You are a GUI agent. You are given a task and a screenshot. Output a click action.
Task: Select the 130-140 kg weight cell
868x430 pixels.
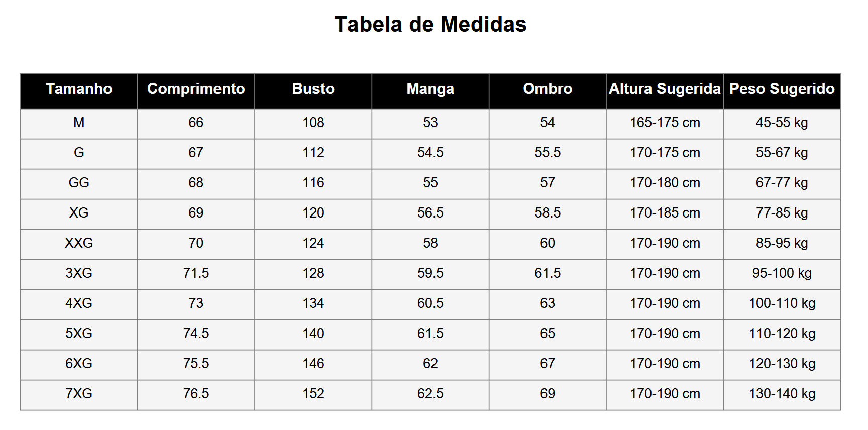click(782, 394)
